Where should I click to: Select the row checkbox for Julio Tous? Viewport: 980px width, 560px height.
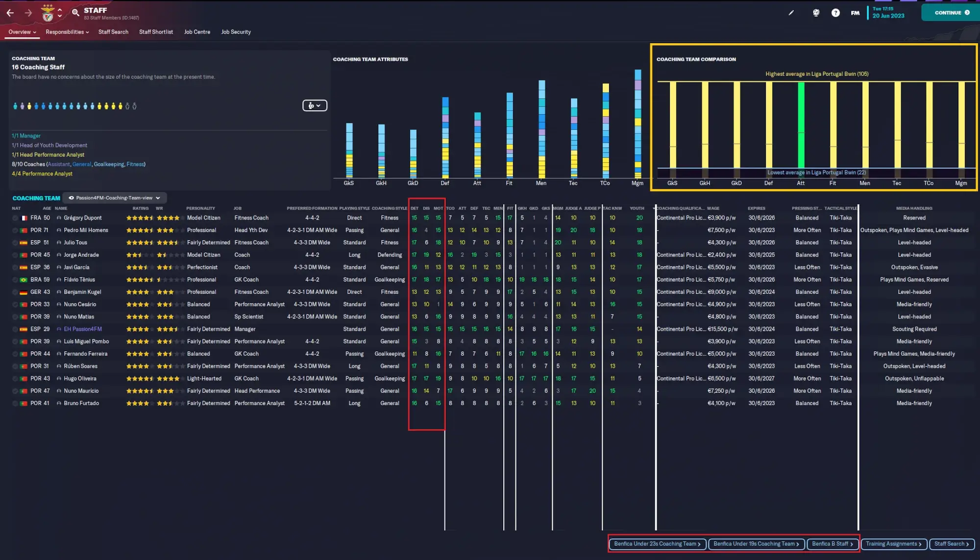tap(15, 243)
